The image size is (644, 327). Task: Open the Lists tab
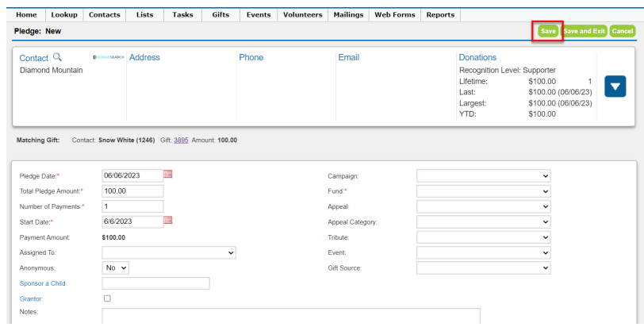144,15
